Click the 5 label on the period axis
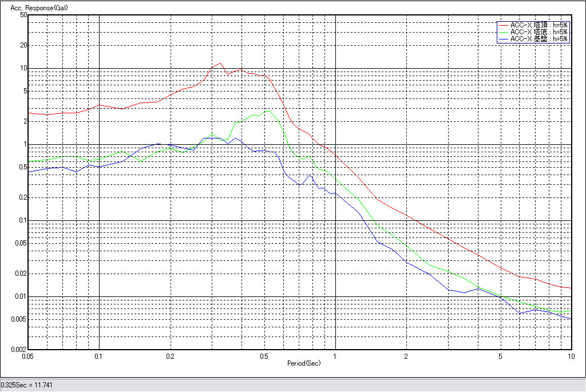Image resolution: width=586 pixels, height=392 pixels. (501, 357)
